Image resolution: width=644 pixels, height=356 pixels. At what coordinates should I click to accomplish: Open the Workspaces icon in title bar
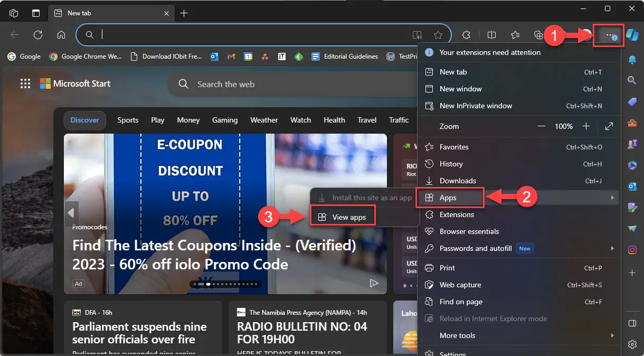tap(14, 13)
